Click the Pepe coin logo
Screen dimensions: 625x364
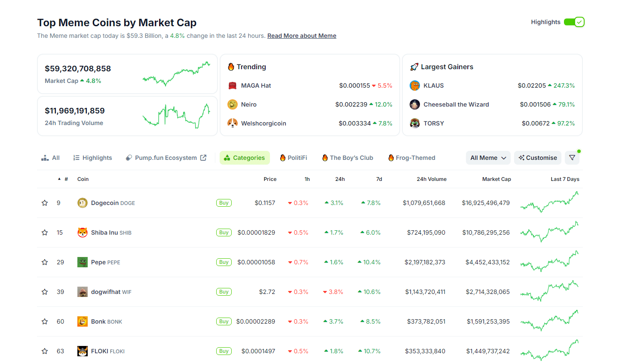[83, 262]
